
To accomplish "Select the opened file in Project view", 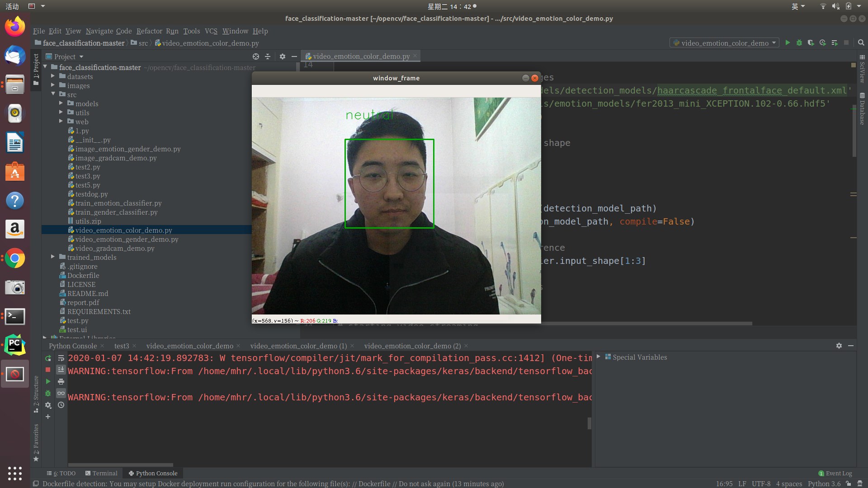I will 256,56.
